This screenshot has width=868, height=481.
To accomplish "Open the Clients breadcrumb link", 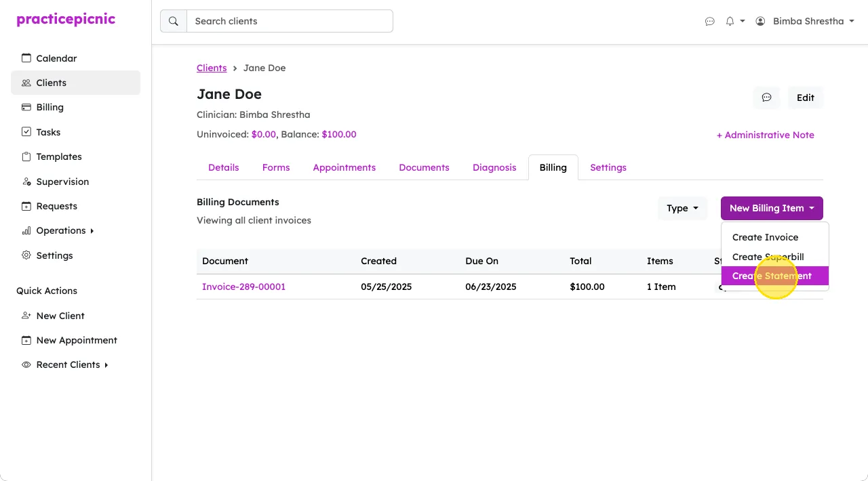I will [212, 68].
